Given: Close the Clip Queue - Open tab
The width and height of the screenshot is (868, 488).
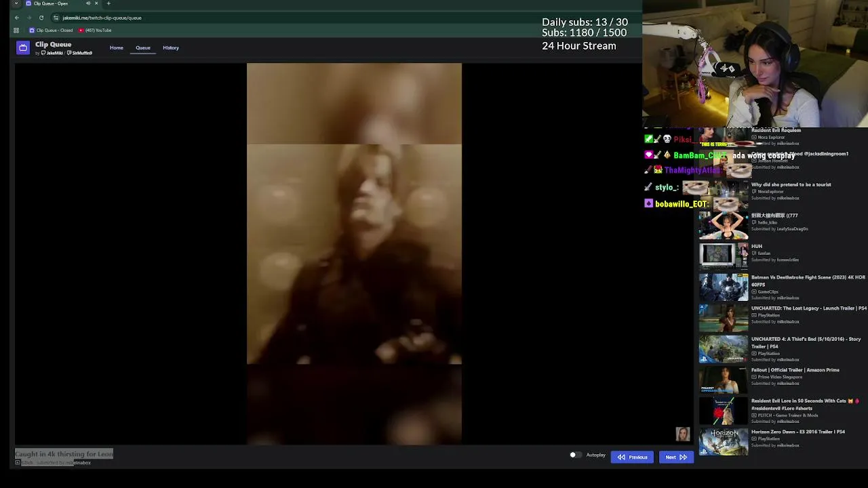Looking at the screenshot, I should point(96,3).
